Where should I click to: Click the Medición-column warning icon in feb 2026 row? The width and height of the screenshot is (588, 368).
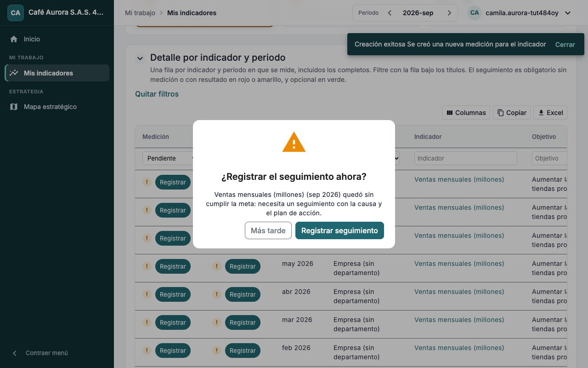pyautogui.click(x=147, y=351)
